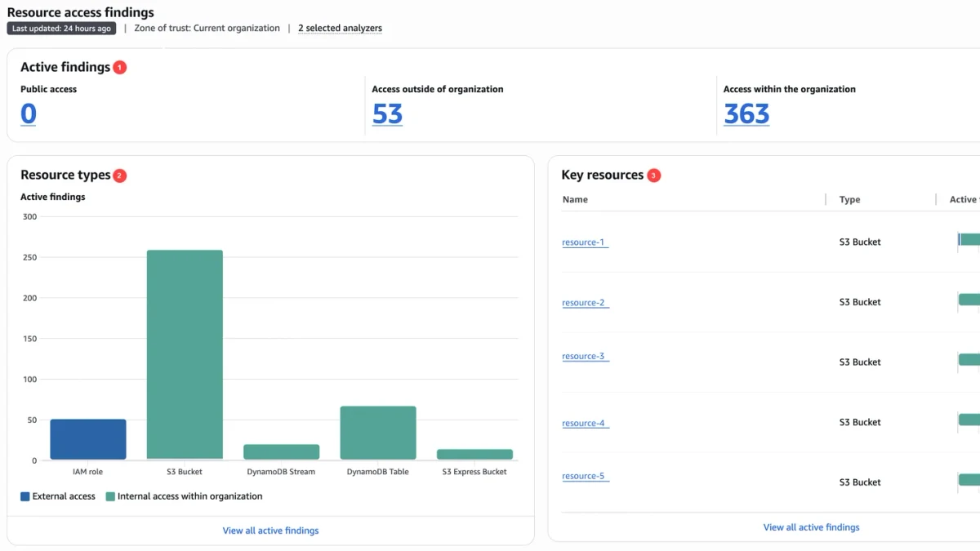Click the "External access" legend text

pos(64,496)
